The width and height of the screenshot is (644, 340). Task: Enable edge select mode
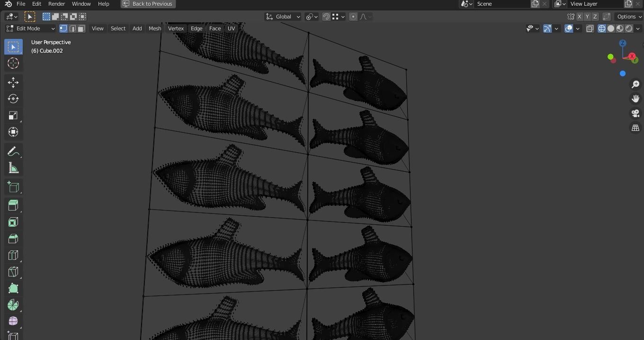click(72, 28)
